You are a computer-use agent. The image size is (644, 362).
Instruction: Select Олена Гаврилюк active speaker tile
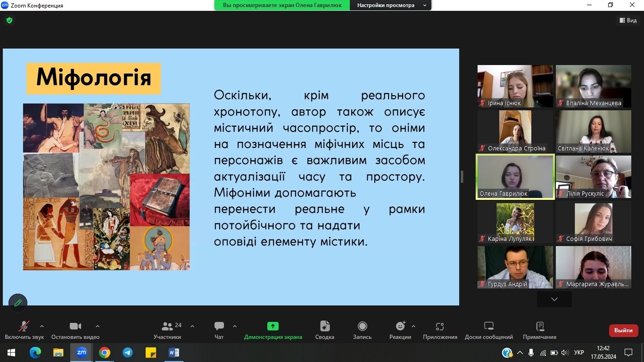coord(515,177)
